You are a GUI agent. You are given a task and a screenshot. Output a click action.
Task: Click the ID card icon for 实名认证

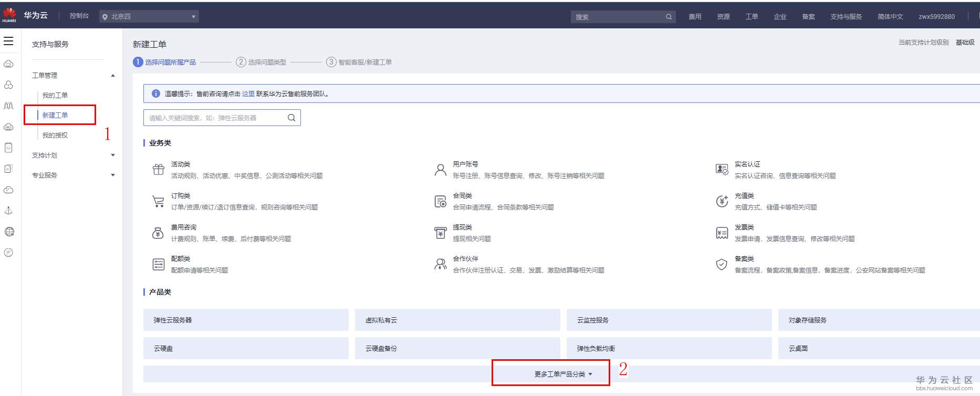(x=722, y=169)
